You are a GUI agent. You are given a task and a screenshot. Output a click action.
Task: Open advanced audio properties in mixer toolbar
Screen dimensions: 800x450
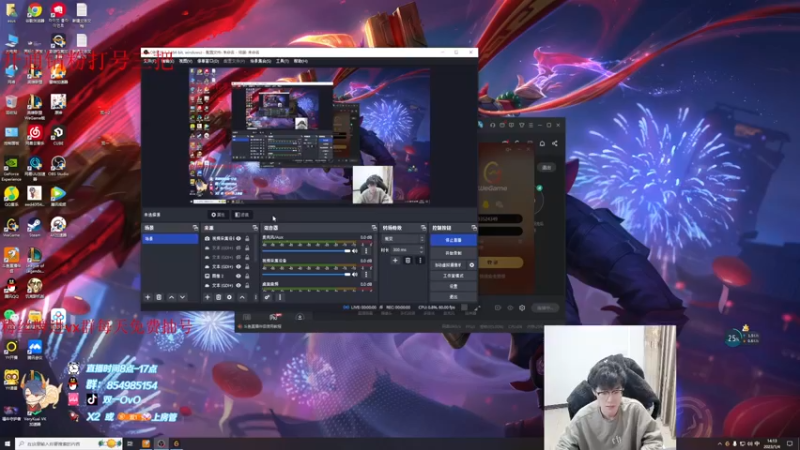(267, 297)
